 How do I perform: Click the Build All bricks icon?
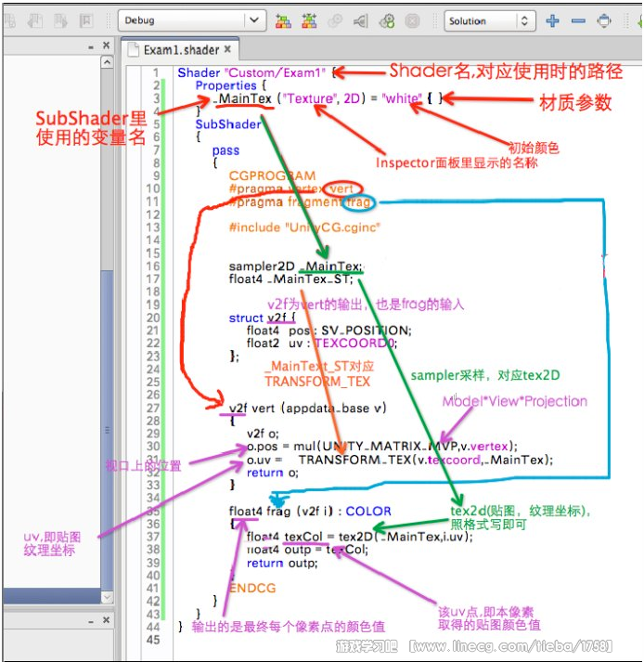coord(283,20)
